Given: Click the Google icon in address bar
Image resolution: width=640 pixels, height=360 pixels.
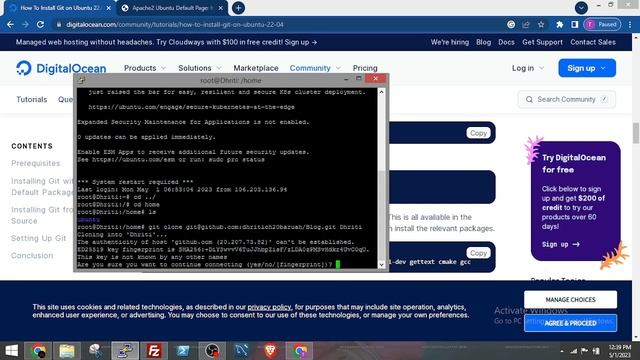Looking at the screenshot, I should pyautogui.click(x=511, y=24).
